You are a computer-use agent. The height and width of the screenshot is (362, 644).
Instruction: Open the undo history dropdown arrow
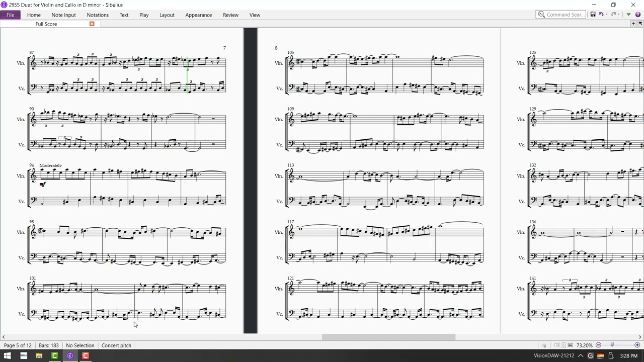(x=606, y=15)
